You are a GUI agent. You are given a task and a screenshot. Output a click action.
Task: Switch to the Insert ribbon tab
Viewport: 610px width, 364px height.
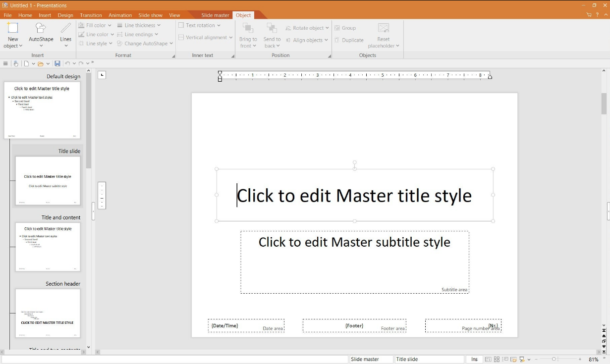coord(45,15)
